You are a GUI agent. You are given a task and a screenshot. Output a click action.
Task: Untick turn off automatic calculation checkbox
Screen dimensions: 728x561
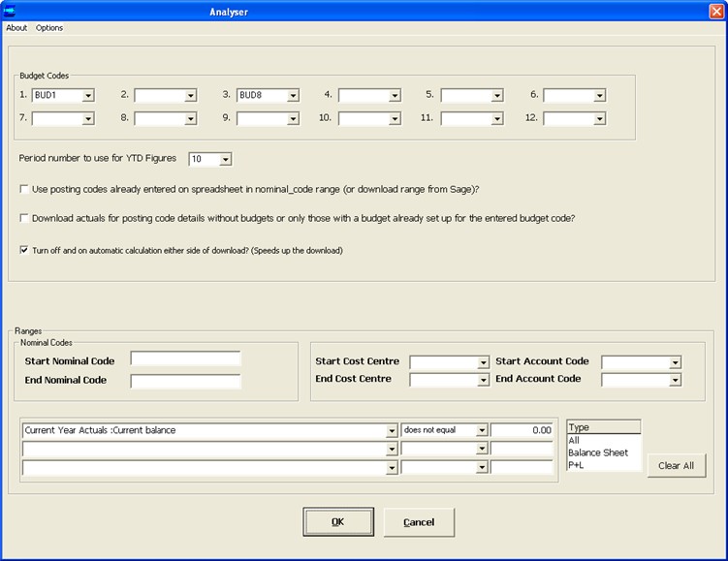click(24, 250)
